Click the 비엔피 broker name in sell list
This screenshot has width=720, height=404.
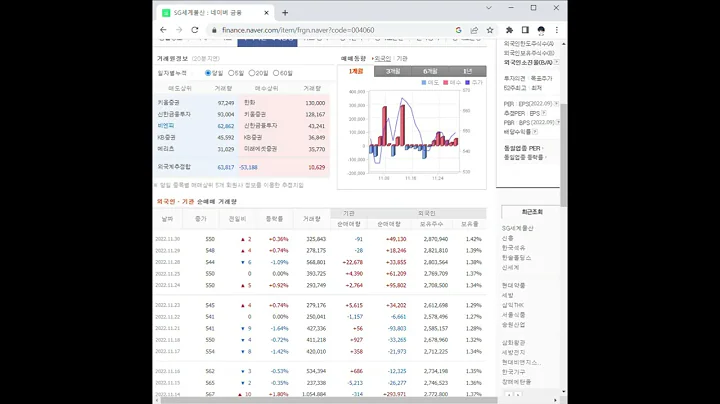[166, 125]
